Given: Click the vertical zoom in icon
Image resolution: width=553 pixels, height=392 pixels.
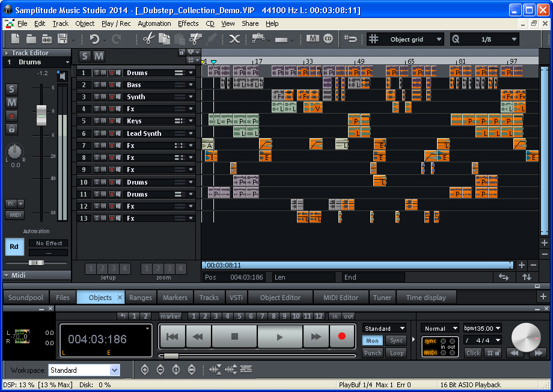Looking at the screenshot, I should pyautogui.click(x=176, y=370).
